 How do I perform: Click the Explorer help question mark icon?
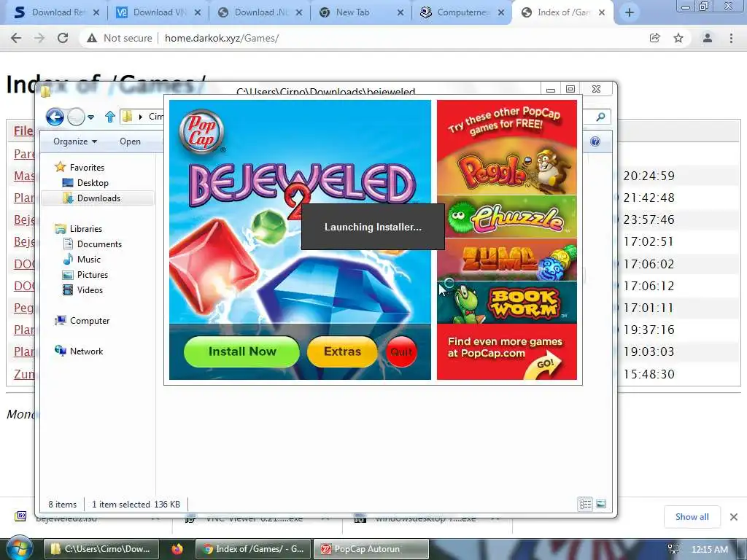pyautogui.click(x=595, y=141)
